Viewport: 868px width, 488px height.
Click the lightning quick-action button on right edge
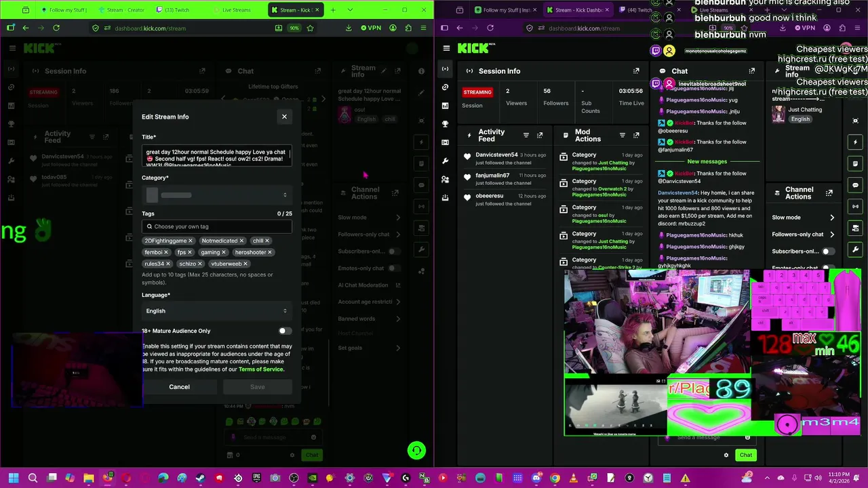(x=855, y=142)
